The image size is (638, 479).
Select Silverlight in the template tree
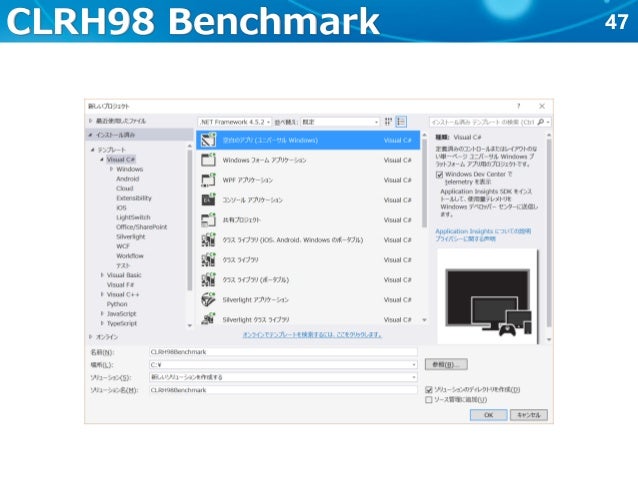(131, 236)
